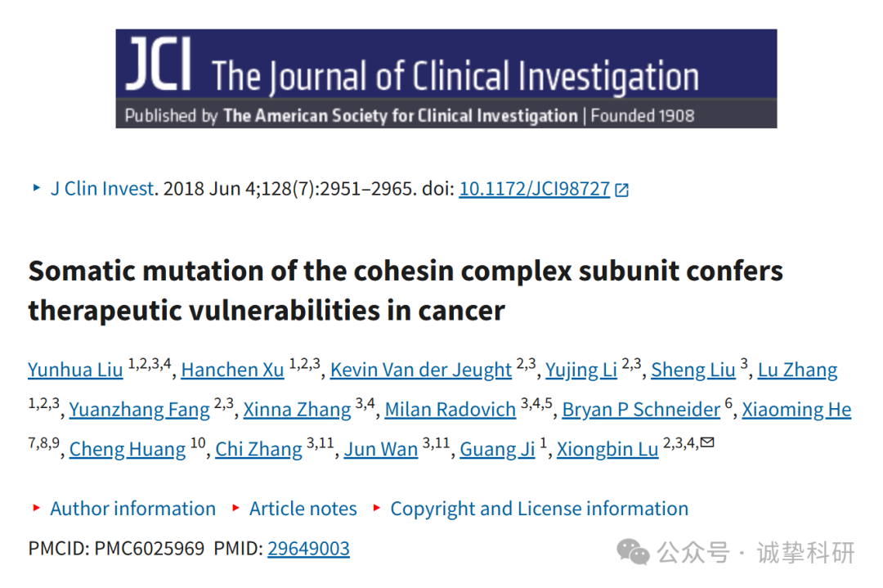Open author Milan Radovich's link

click(x=450, y=410)
